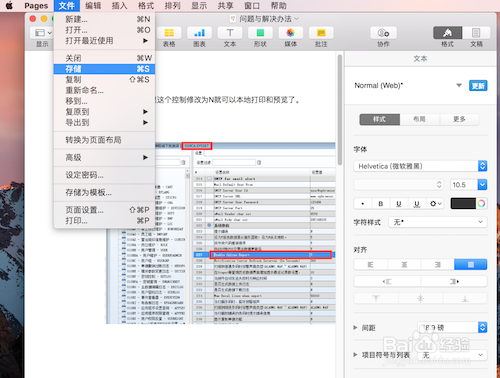The image size is (500, 378).
Task: Insert a chart with the 图表 icon
Action: click(x=199, y=33)
